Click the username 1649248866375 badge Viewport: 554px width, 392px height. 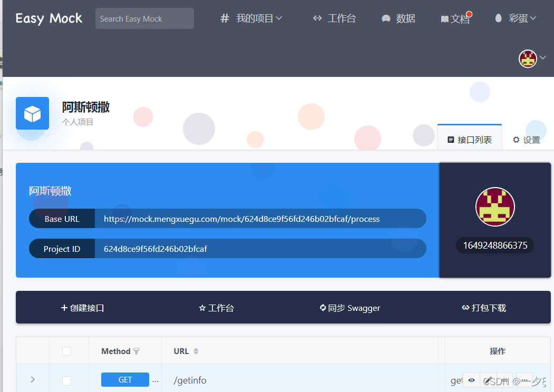coord(495,246)
